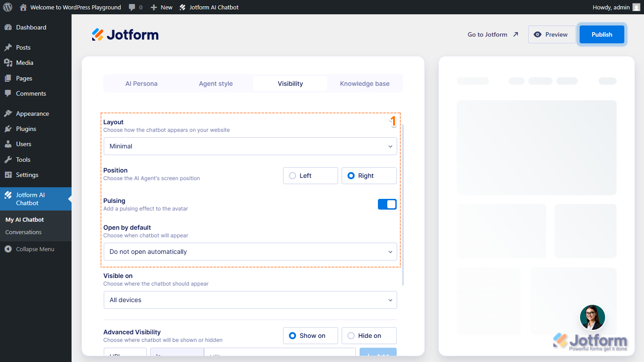Open the Posts menu item
644x362 pixels.
click(x=36, y=47)
